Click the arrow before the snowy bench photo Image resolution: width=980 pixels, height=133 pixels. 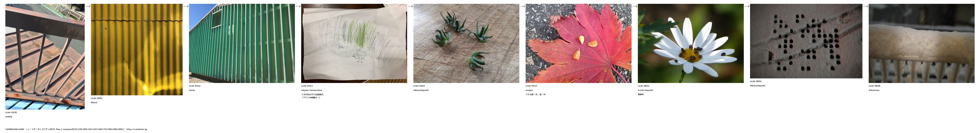pyautogui.click(x=866, y=6)
